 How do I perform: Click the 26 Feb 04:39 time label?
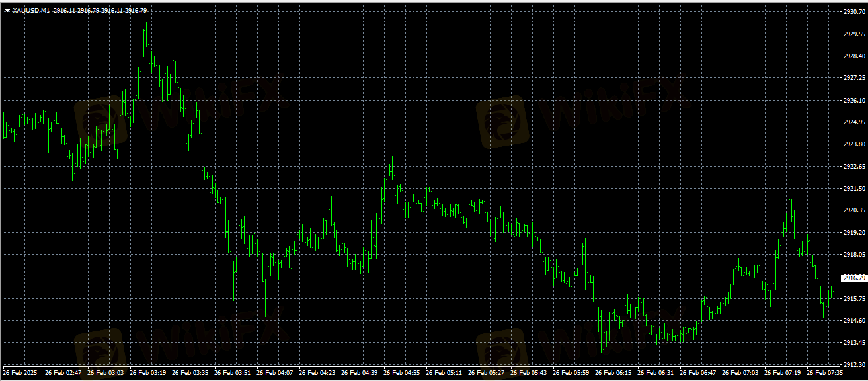tap(360, 374)
